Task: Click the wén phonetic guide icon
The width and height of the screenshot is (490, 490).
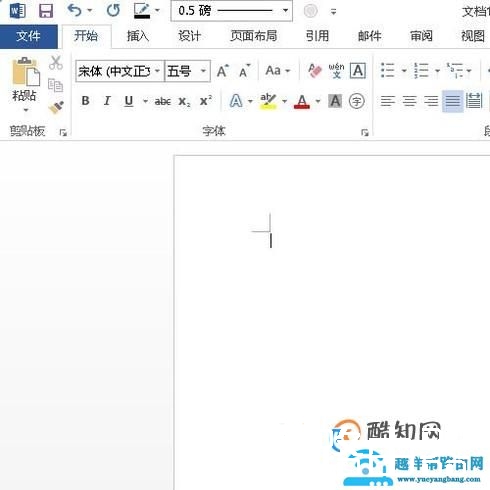Action: (336, 71)
